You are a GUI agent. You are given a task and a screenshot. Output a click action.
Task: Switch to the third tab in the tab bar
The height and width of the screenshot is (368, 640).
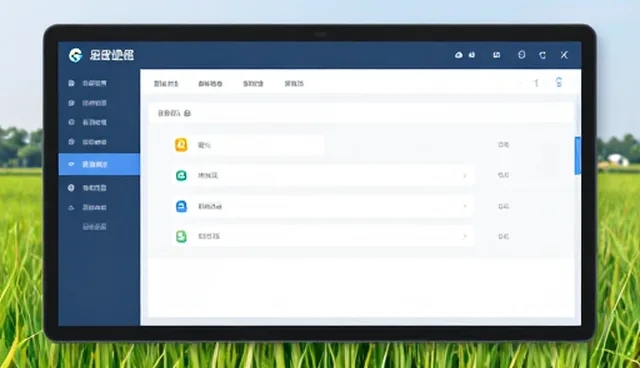[x=253, y=84]
